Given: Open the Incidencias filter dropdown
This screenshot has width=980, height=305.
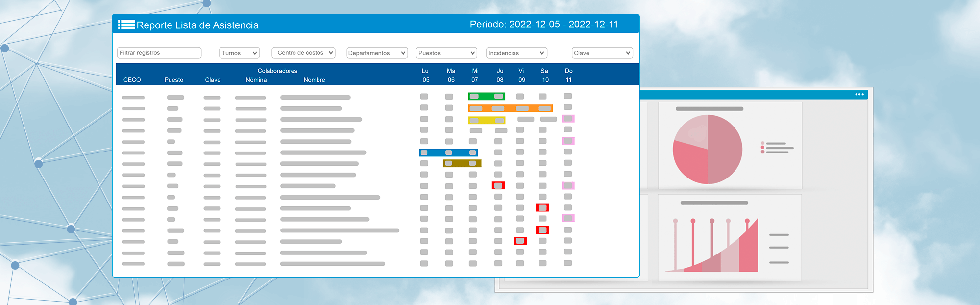Looking at the screenshot, I should point(516,53).
